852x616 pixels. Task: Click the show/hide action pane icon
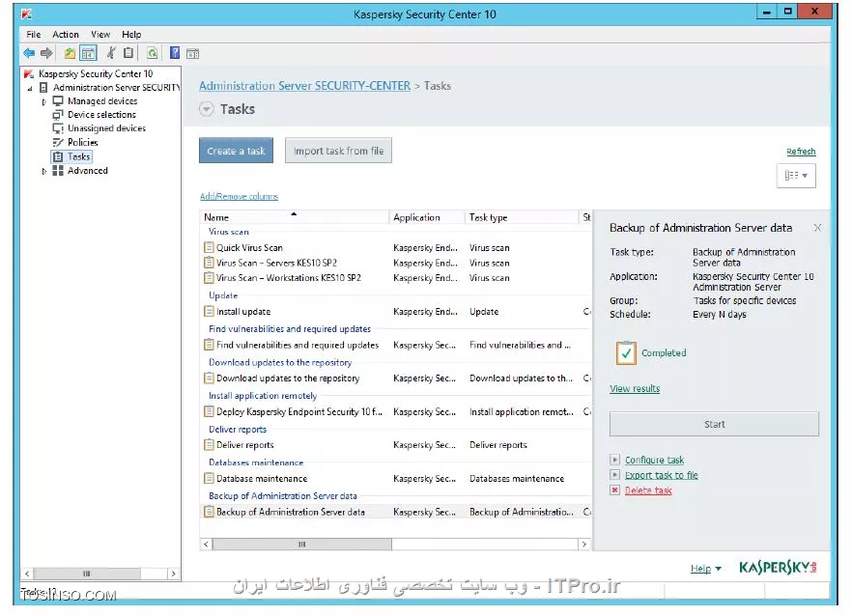coord(192,53)
